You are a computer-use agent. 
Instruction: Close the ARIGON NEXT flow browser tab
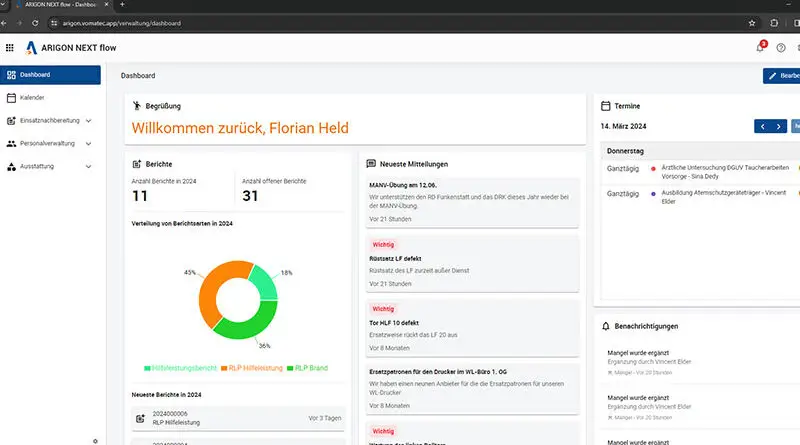click(106, 5)
